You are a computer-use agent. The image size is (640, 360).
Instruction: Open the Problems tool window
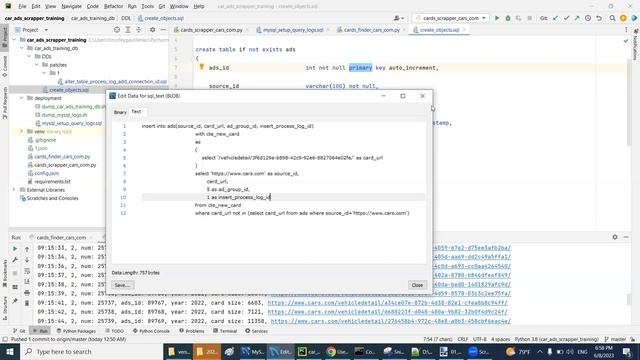click(x=191, y=331)
